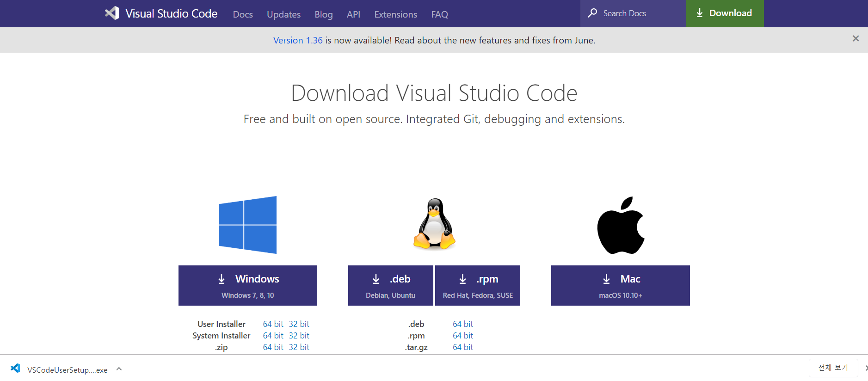Download Linux .rpm 64 bit link
Screen dimensions: 868x381
coord(463,336)
